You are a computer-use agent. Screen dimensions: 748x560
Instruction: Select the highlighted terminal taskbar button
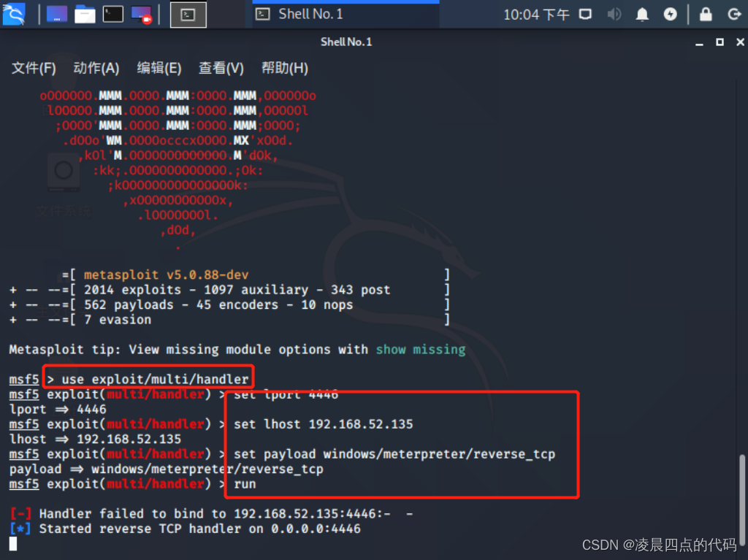188,15
